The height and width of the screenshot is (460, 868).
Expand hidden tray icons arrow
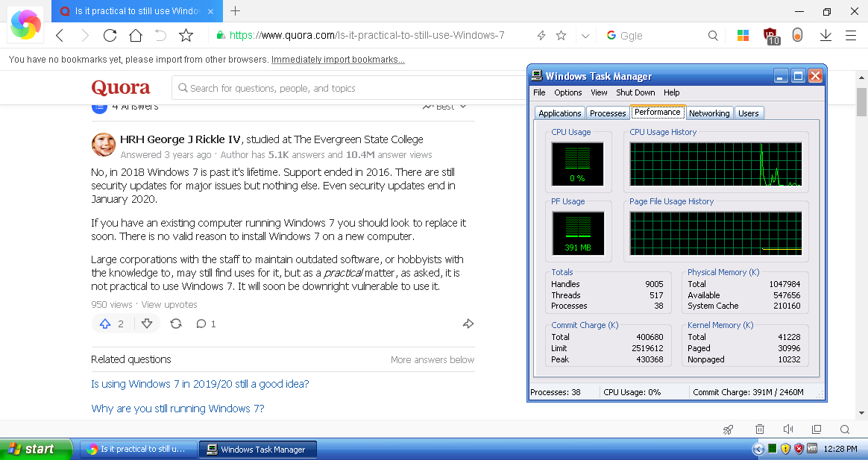click(x=758, y=449)
